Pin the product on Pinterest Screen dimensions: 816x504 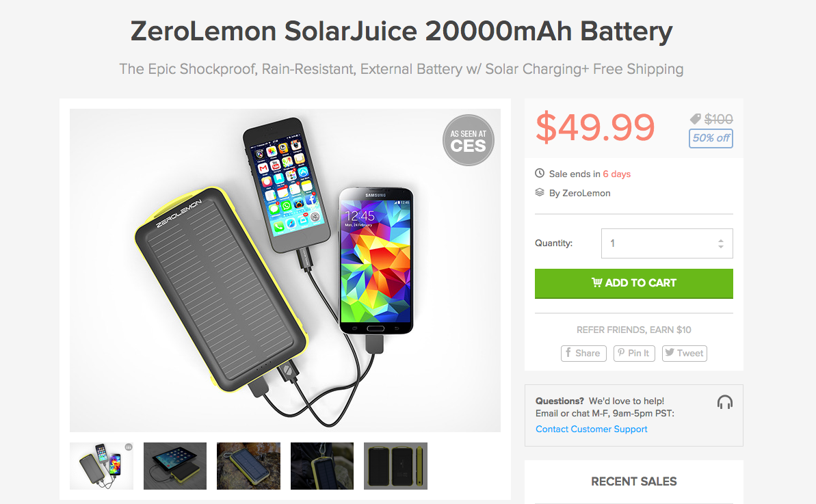pyautogui.click(x=634, y=353)
